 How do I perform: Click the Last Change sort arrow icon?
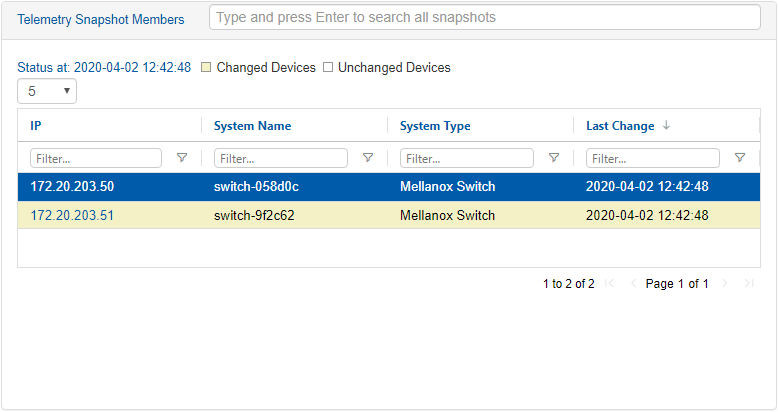pyautogui.click(x=666, y=126)
